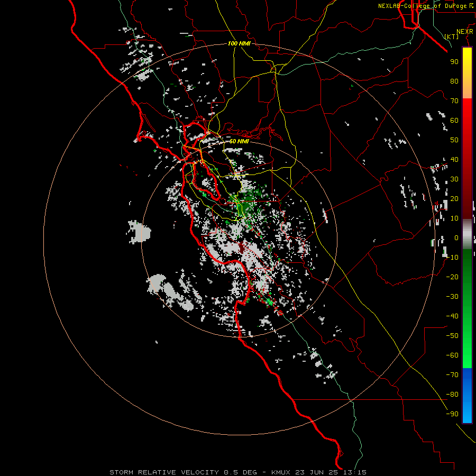Click the positive "90" velocity scale label
Image resolution: width=476 pixels, height=476 pixels.
pos(454,62)
